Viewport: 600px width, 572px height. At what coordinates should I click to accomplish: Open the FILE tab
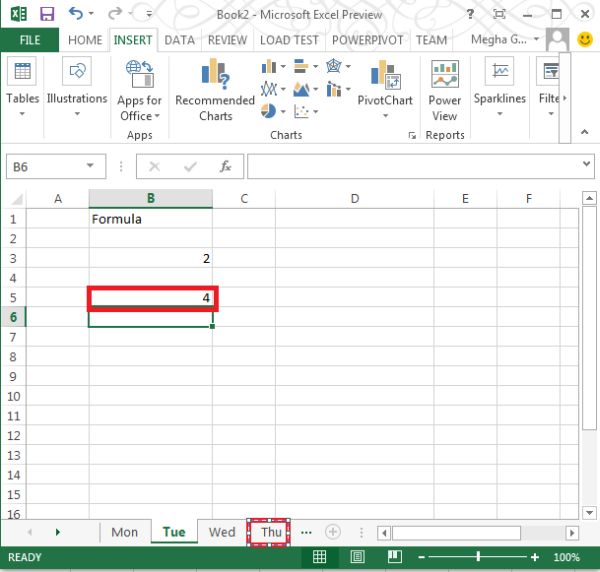pyautogui.click(x=30, y=40)
